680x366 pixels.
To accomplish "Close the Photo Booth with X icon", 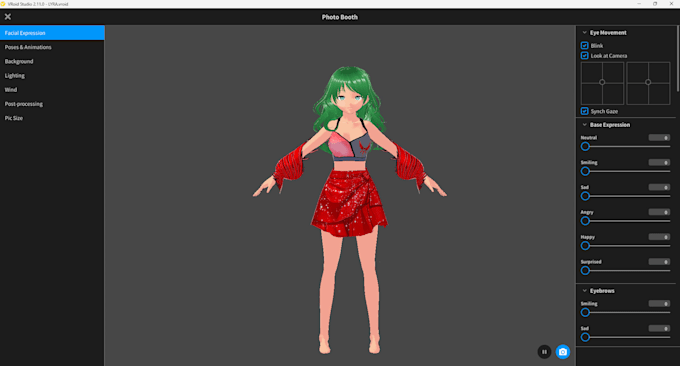I will click(x=8, y=17).
